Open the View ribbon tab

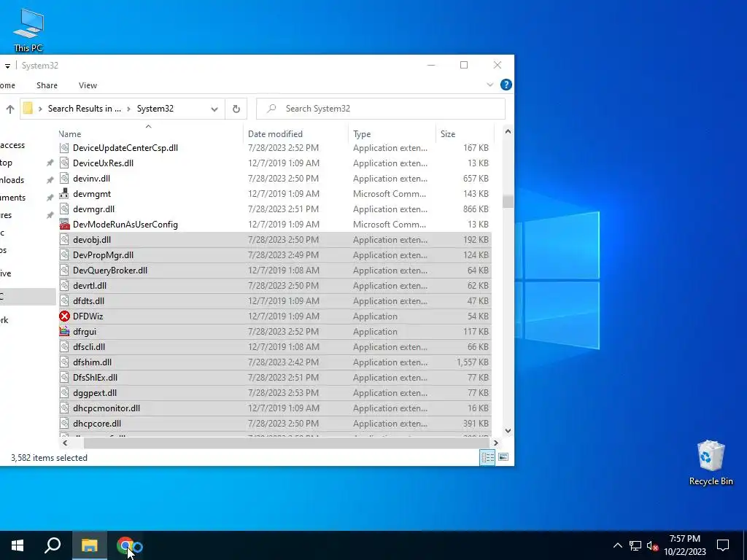88,85
